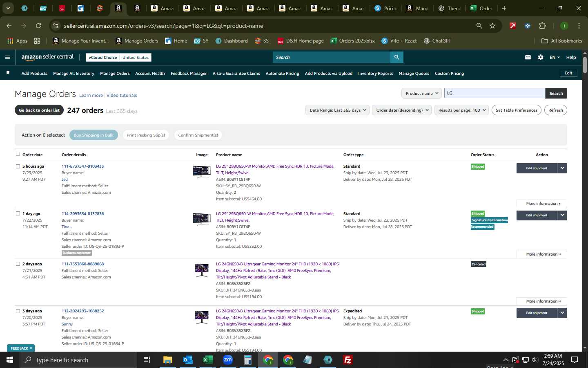This screenshot has width=588, height=368.
Task: Open Task View on the taskbar
Action: tap(147, 360)
